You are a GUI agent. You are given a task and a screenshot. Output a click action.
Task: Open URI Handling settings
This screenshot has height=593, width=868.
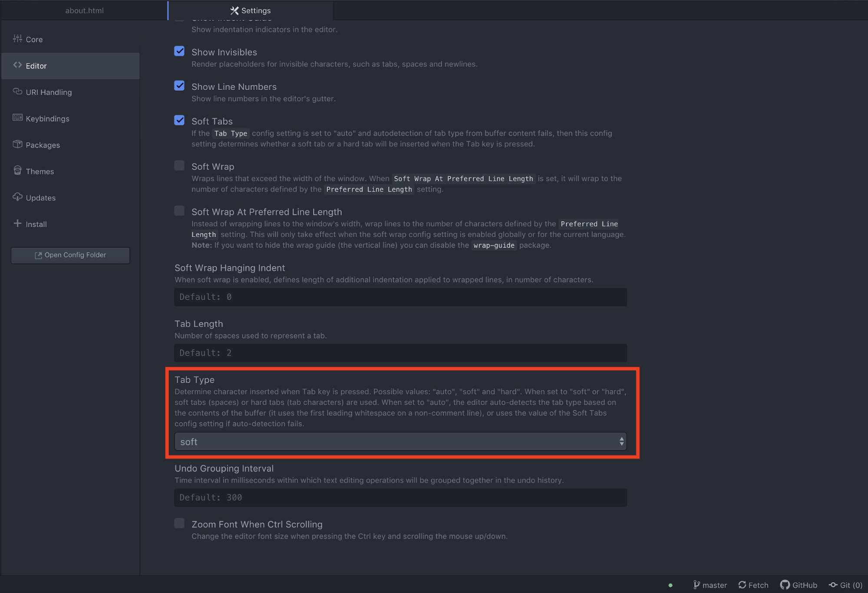point(48,92)
